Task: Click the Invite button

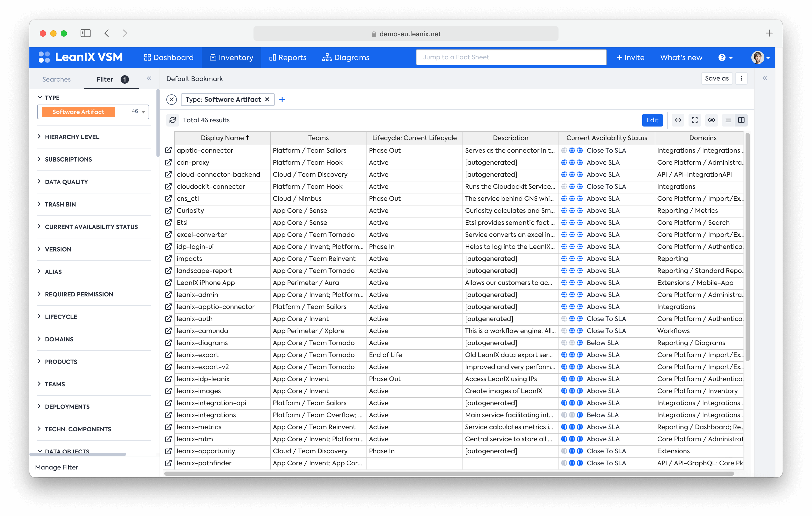Action: pyautogui.click(x=630, y=58)
